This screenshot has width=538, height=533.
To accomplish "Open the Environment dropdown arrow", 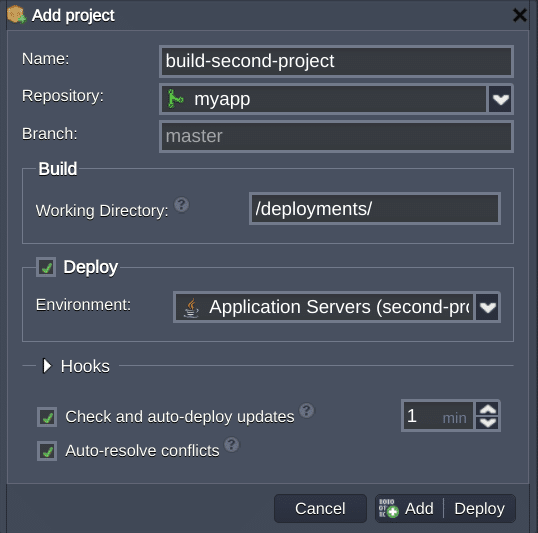I will 487,307.
